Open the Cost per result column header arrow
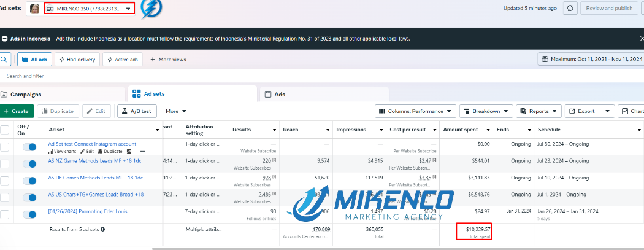Image resolution: width=644 pixels, height=250 pixels. tap(434, 130)
